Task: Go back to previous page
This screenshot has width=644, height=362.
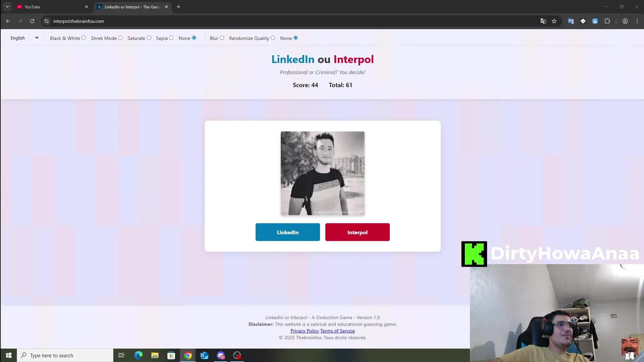Action: click(x=8, y=21)
